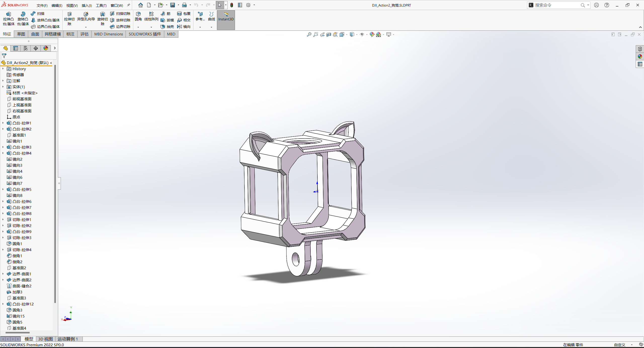Switch to the 草图 tab

click(21, 34)
